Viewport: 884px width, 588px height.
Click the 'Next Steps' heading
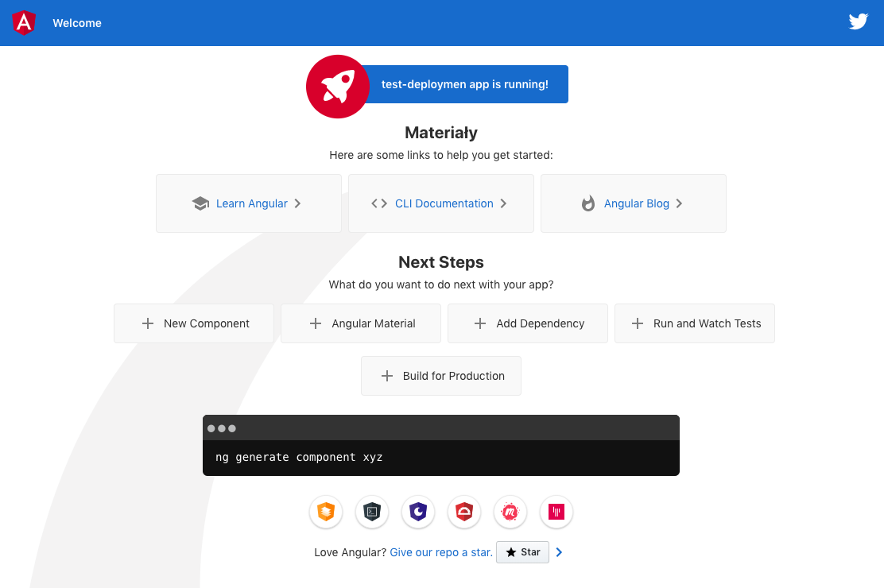coord(441,262)
